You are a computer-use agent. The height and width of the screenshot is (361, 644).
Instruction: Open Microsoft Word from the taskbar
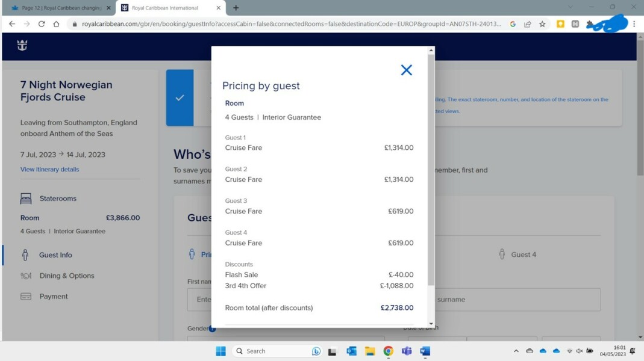tap(425, 351)
